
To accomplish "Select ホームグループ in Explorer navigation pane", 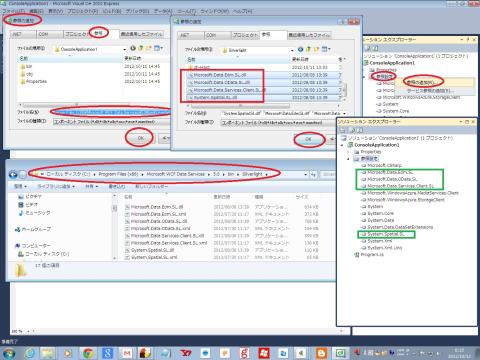I will click(x=33, y=229).
